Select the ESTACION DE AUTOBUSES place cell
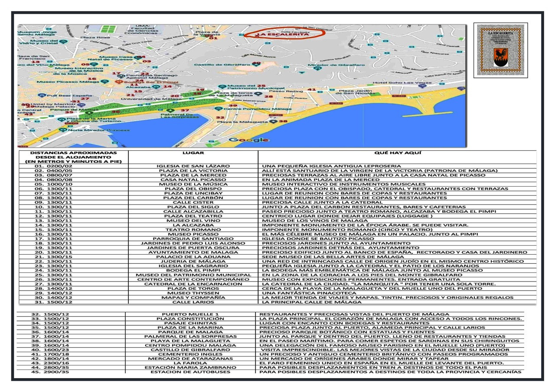Viewport: 555px width, 392px height. (190, 372)
